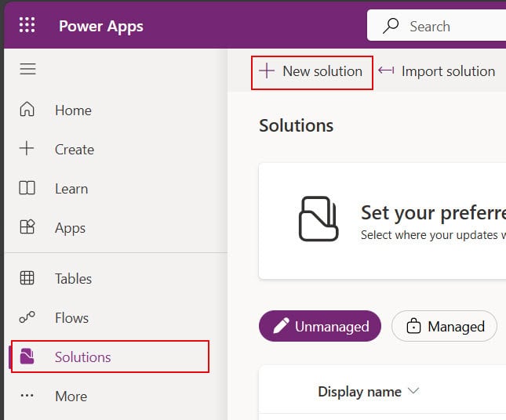The height and width of the screenshot is (420, 506).
Task: Click the Power Apps title
Action: 101,27
